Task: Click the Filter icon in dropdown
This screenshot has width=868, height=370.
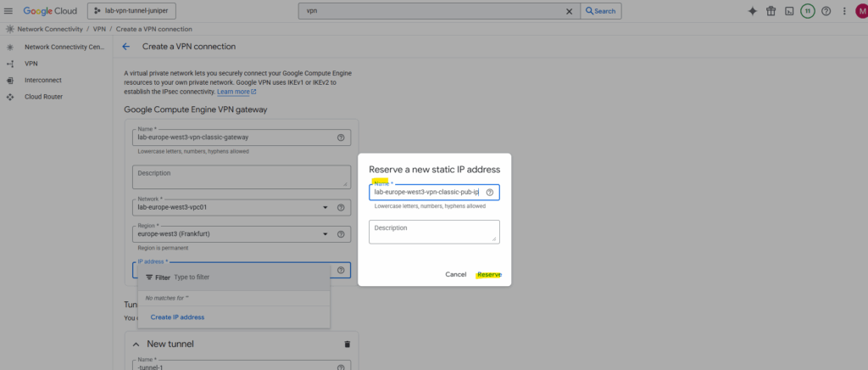Action: pos(149,277)
